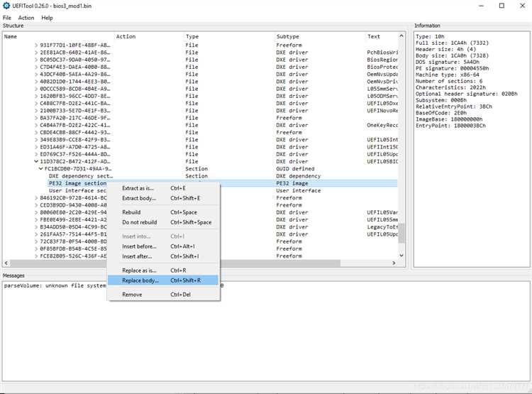The image size is (532, 394).
Task: Expand the BA37FA20-217C-46DE tree node
Action: click(x=36, y=118)
